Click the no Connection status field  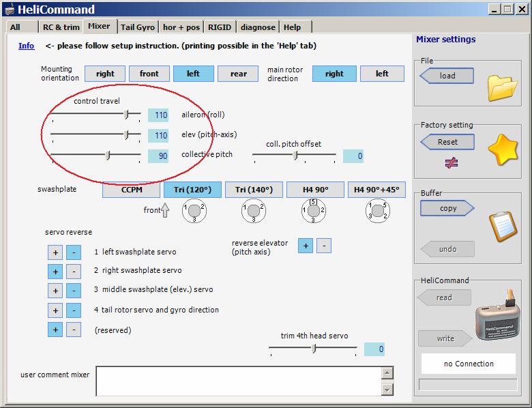(469, 364)
